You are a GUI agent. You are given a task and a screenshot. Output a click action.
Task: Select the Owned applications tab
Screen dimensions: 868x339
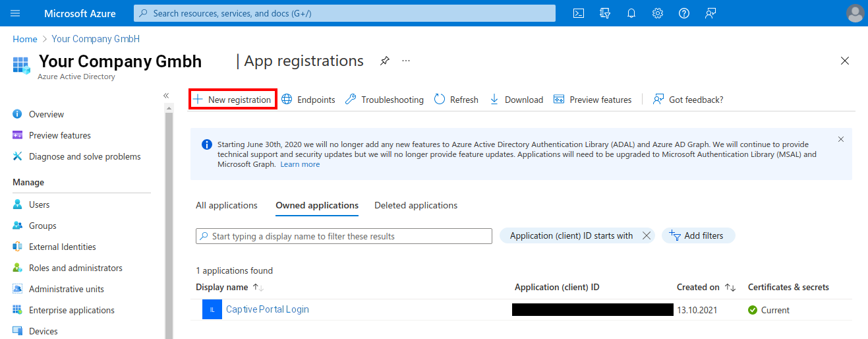(317, 205)
